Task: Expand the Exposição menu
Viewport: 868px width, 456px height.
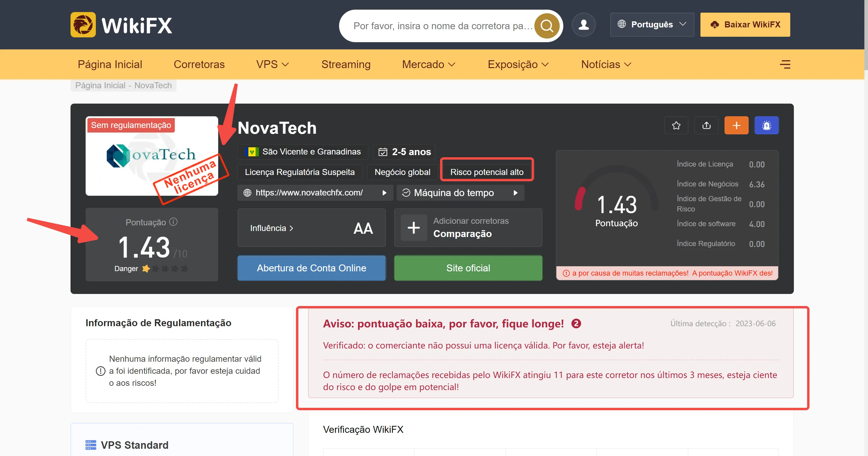Action: [518, 64]
